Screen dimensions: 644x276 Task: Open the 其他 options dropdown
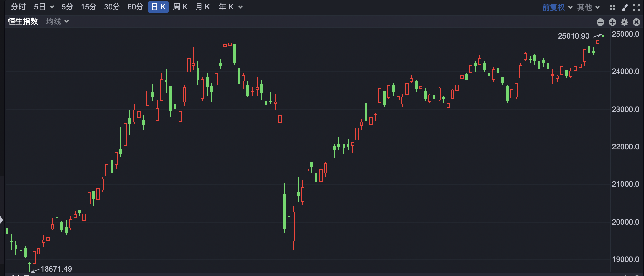pos(588,7)
